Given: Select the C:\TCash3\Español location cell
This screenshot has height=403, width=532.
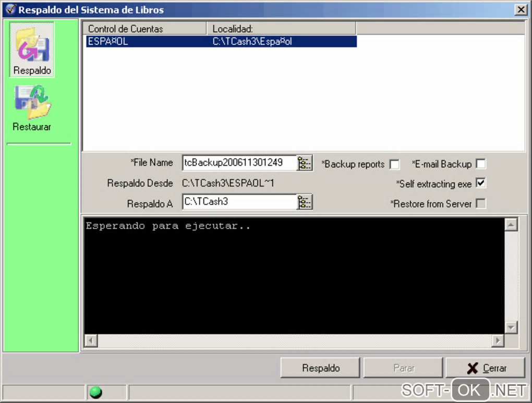Looking at the screenshot, I should coord(252,41).
